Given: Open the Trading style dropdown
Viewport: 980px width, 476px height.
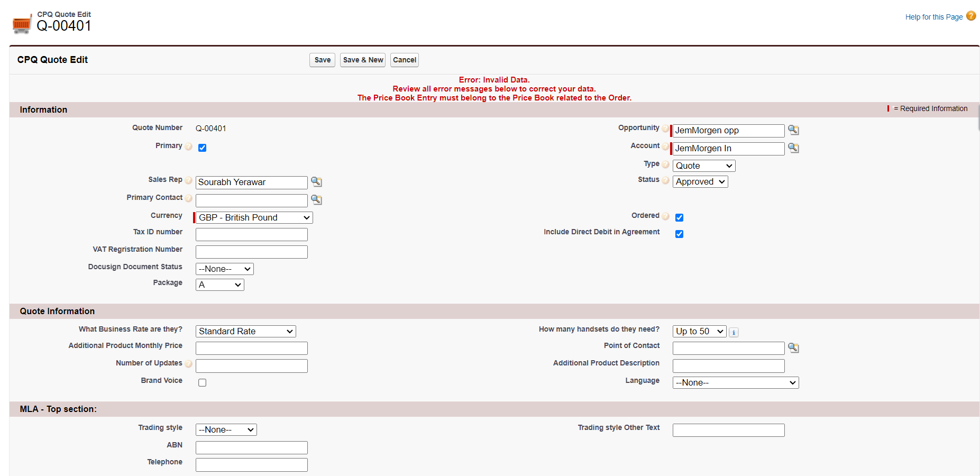Looking at the screenshot, I should pyautogui.click(x=226, y=429).
